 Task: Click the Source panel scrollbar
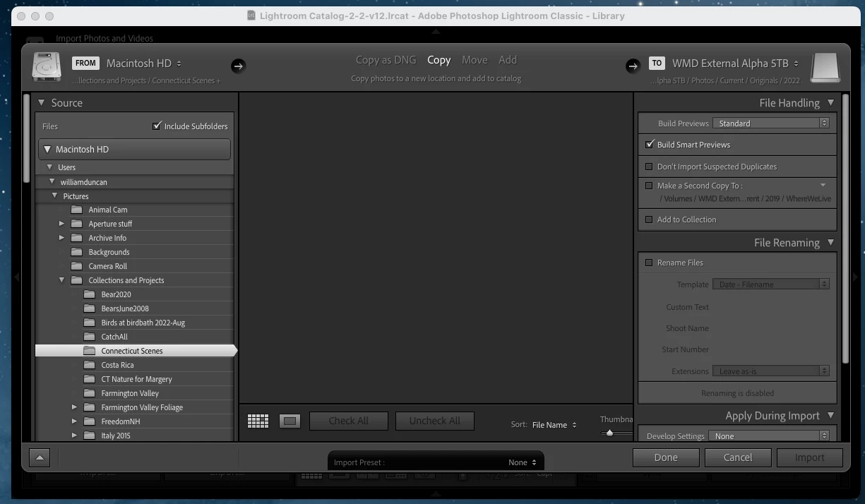27,138
